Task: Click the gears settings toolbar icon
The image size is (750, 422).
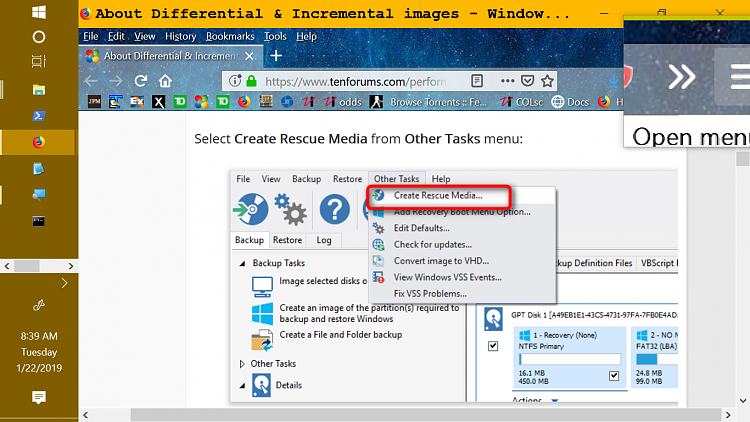Action: (290, 209)
